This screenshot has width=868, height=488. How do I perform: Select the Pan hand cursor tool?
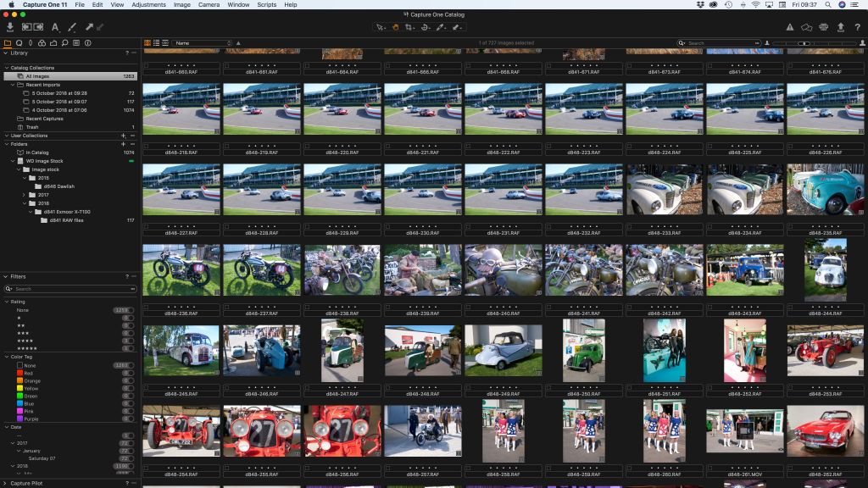[x=396, y=27]
